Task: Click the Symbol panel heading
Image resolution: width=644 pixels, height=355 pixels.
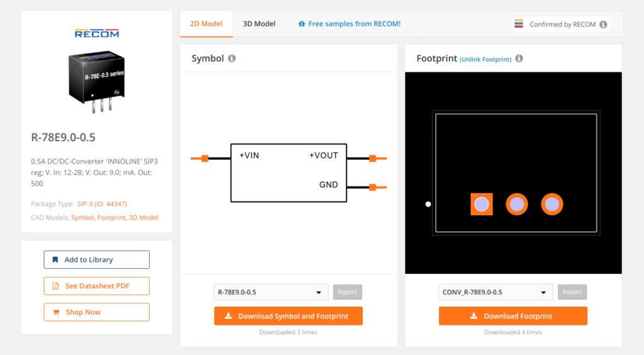Action: [x=208, y=59]
